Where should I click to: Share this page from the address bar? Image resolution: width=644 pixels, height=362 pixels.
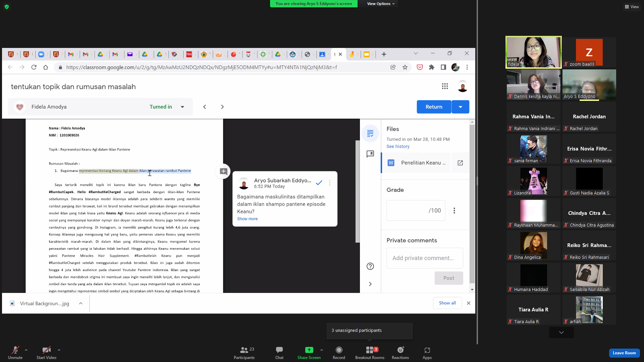pyautogui.click(x=393, y=67)
